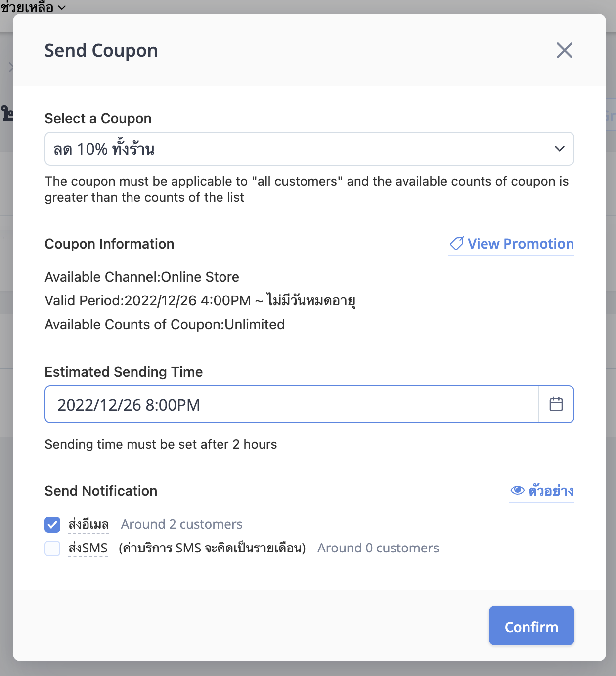Viewport: 616px width, 676px height.
Task: Focus the Estimated Sending Time field
Action: (x=292, y=404)
